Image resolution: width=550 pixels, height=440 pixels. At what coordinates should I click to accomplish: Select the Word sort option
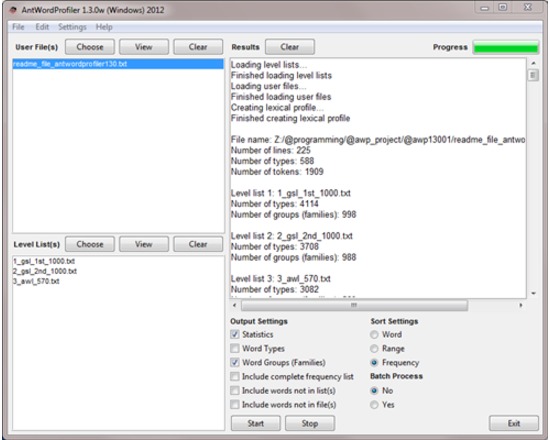pyautogui.click(x=374, y=335)
